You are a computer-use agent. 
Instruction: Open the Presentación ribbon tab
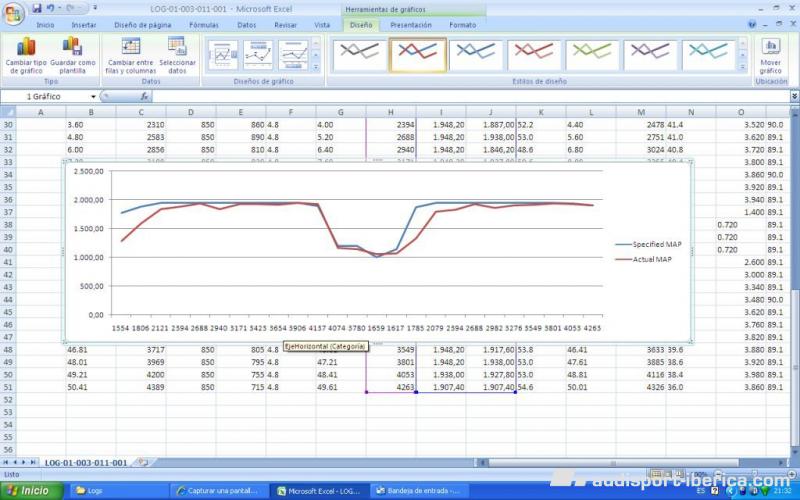[x=411, y=24]
